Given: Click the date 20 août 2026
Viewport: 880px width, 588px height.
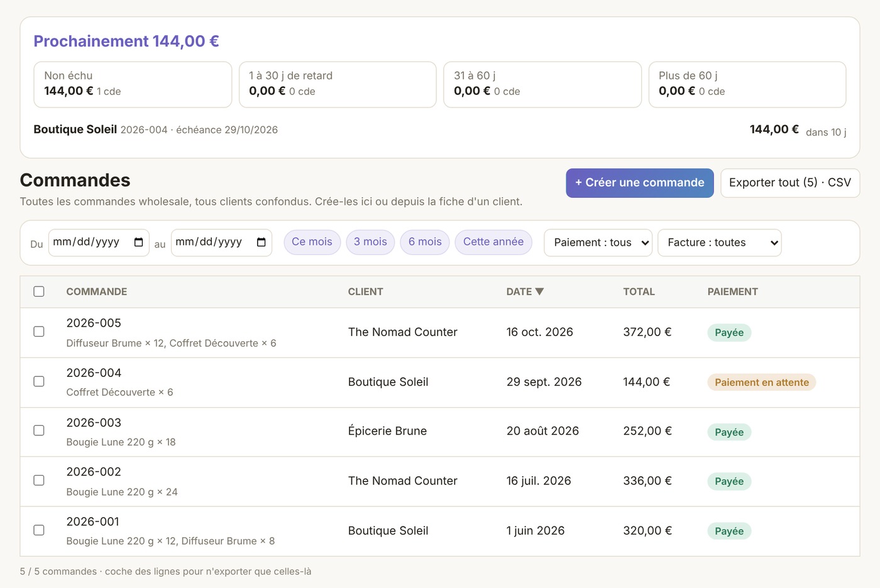Looking at the screenshot, I should (542, 431).
